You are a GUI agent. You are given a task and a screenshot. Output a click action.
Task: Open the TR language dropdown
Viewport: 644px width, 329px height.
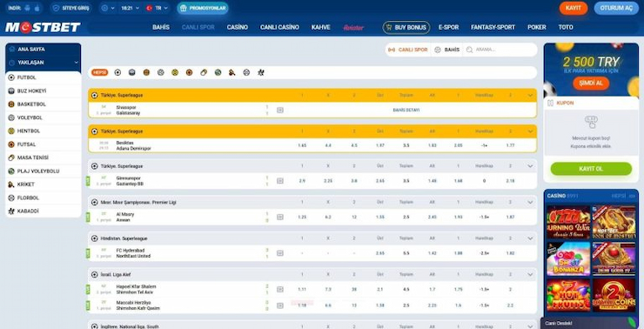[157, 8]
